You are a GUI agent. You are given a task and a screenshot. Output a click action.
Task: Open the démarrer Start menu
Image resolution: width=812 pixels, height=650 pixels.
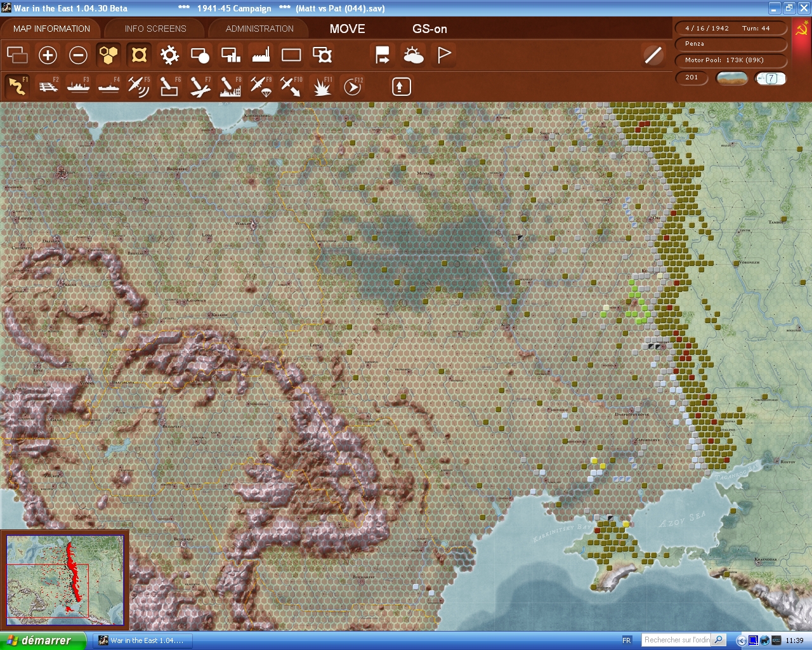43,640
